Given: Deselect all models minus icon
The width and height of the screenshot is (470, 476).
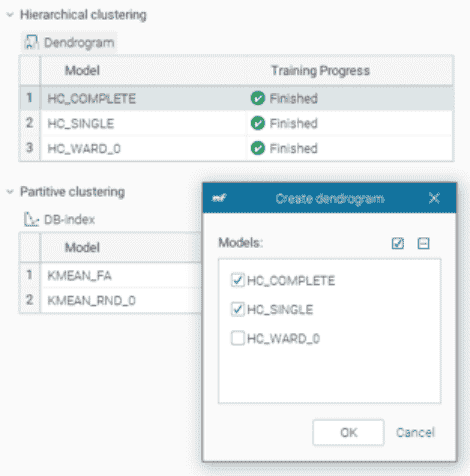Looking at the screenshot, I should tap(423, 243).
